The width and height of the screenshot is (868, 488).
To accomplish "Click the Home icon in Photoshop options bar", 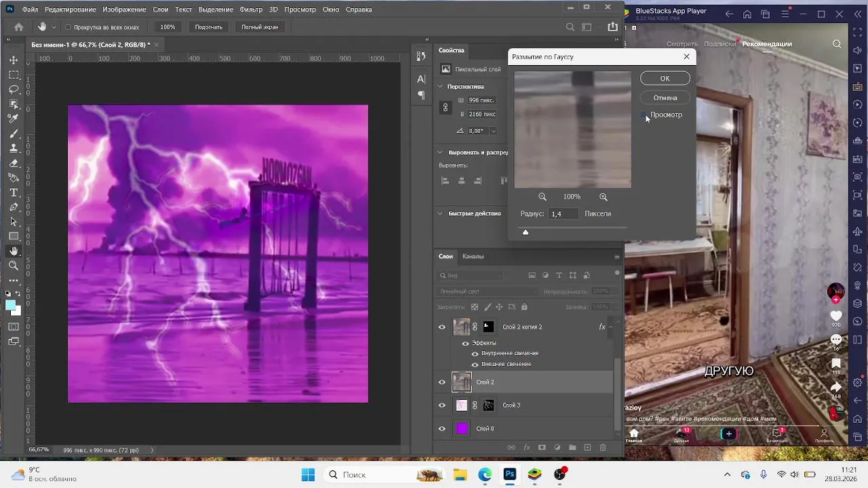I will click(x=19, y=27).
